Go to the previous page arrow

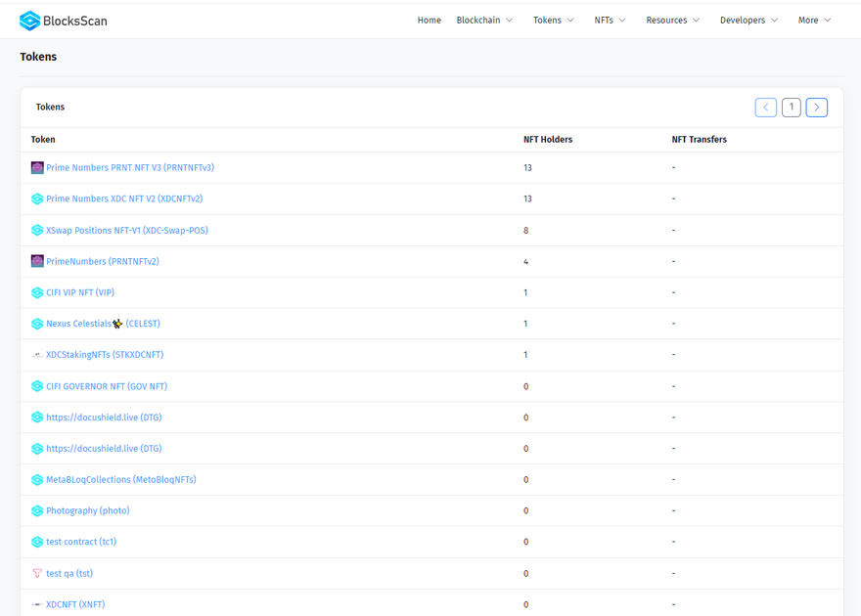pyautogui.click(x=766, y=108)
